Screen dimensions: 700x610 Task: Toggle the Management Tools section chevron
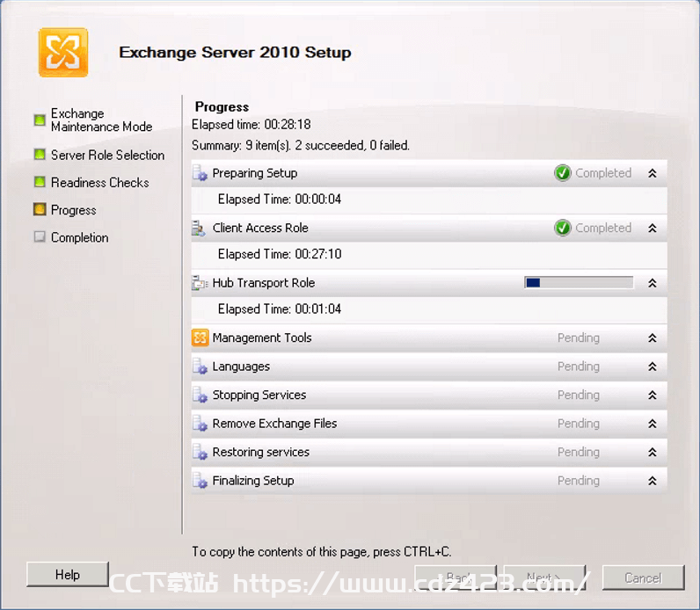(x=653, y=338)
